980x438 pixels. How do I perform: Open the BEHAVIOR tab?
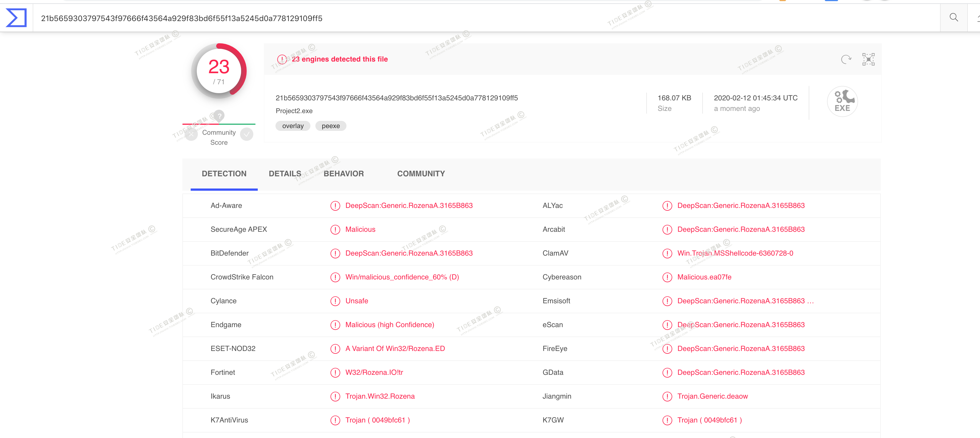pyautogui.click(x=344, y=174)
